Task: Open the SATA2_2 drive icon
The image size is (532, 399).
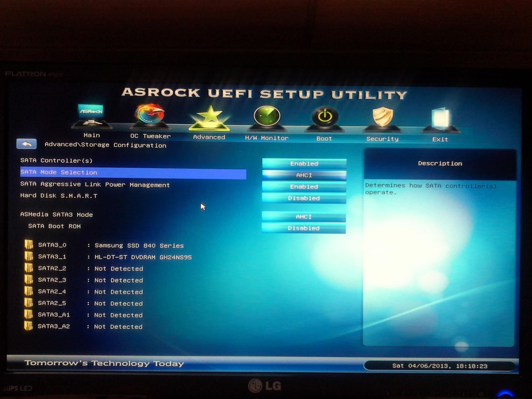Action: pos(29,267)
